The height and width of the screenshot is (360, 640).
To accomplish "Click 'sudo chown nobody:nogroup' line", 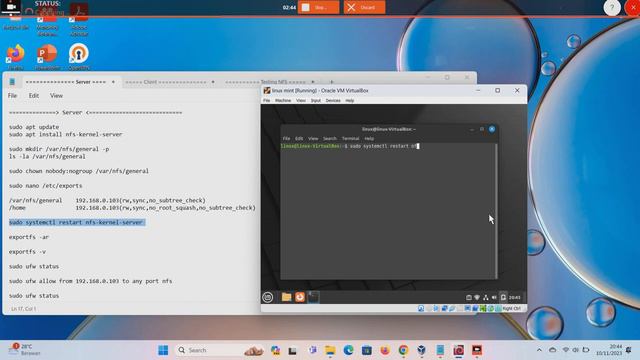I will [79, 171].
